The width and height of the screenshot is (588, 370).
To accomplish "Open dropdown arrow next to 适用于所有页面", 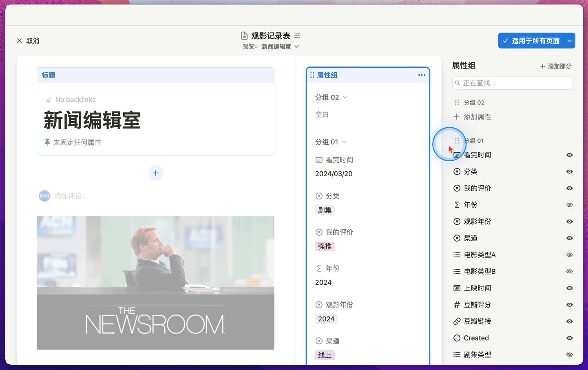I will [570, 41].
